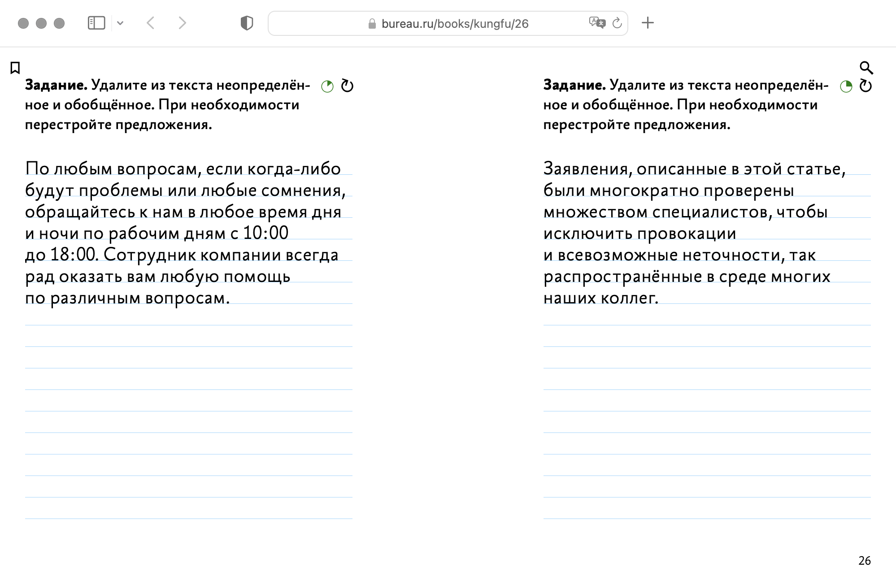The image size is (896, 588).
Task: Click the green pie progress icon of right exercise
Action: click(846, 86)
